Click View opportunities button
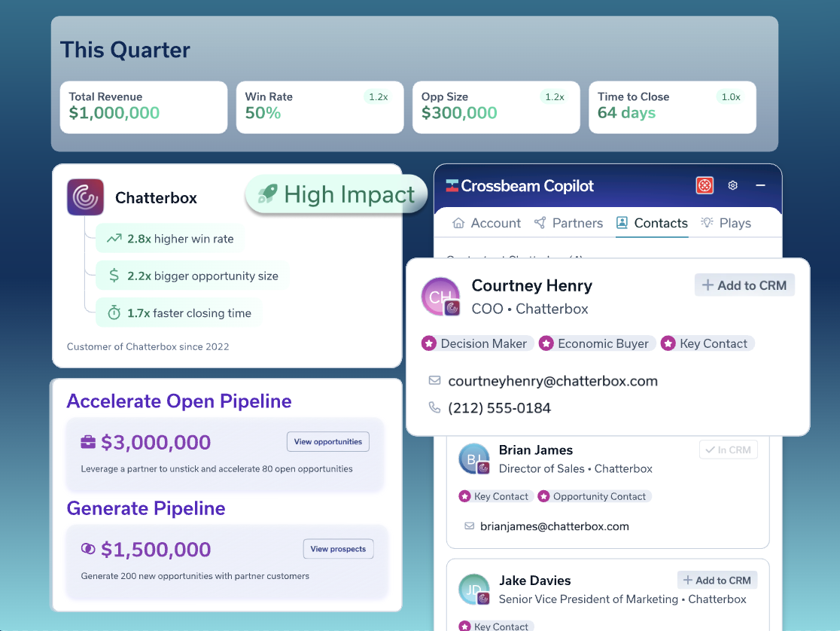The image size is (840, 631). [328, 442]
